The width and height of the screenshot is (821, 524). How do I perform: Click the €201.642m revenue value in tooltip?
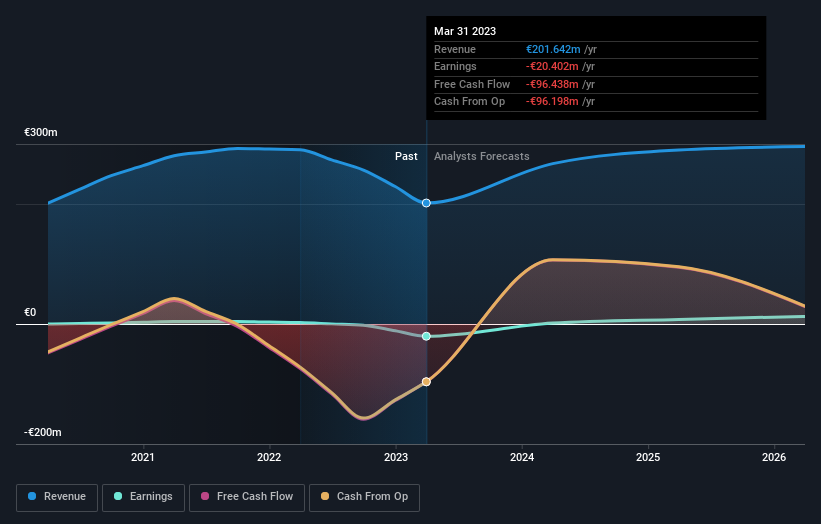tap(553, 49)
